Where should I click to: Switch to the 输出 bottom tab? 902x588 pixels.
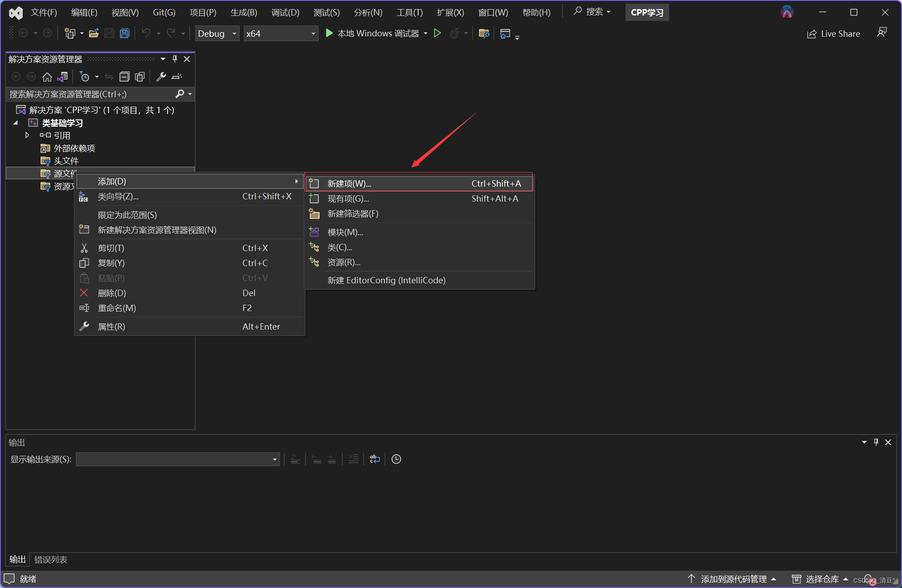pos(18,559)
